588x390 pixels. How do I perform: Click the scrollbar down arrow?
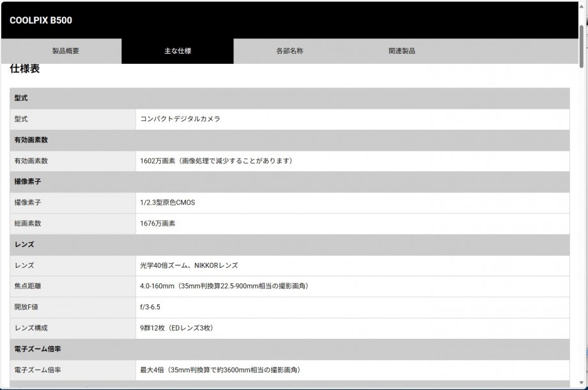[x=582, y=384]
